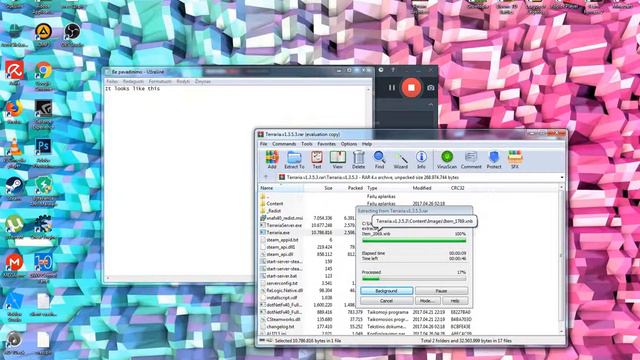Click the Background button in extraction dialog

[386, 291]
